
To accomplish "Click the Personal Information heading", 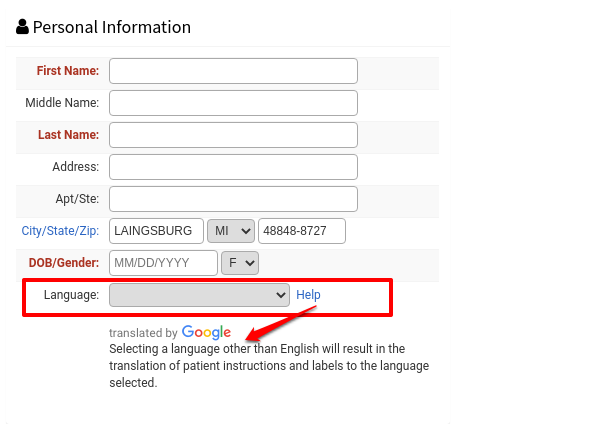I will [x=112, y=27].
